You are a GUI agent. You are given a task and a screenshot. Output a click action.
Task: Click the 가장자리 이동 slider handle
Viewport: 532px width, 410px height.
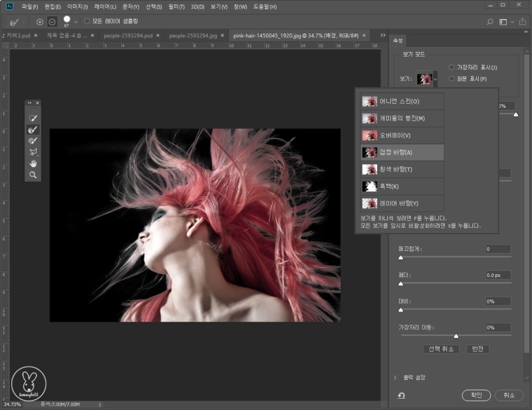point(456,335)
